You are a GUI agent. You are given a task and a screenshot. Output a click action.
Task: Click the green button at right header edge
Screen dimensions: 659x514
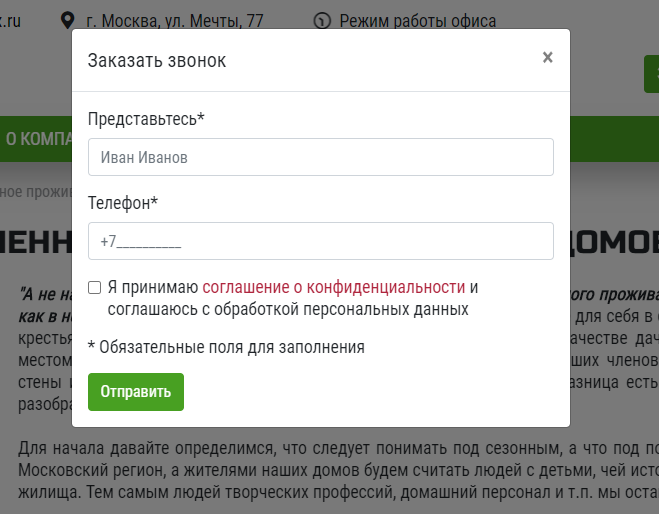pyautogui.click(x=651, y=75)
